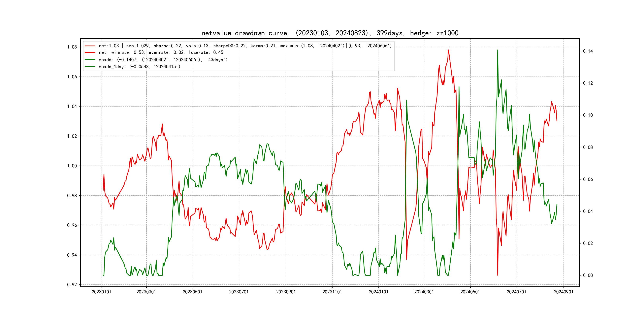Click the green swatch beside maxdd_1day legend entry

click(90, 67)
